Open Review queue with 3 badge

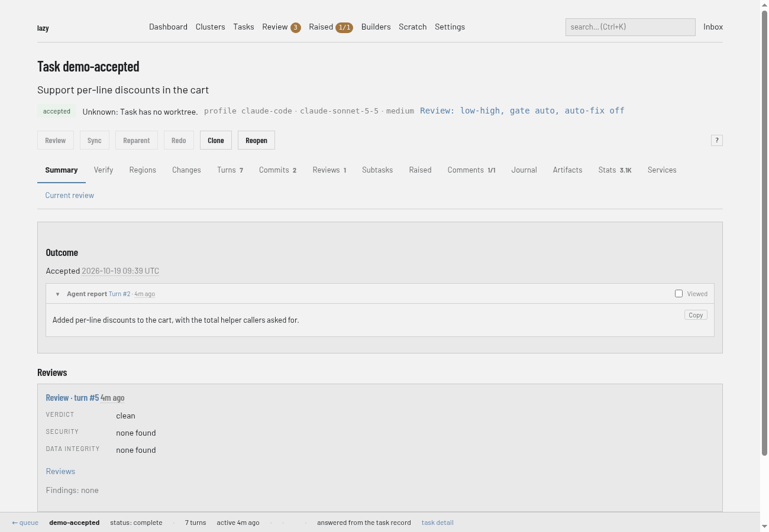tap(282, 27)
